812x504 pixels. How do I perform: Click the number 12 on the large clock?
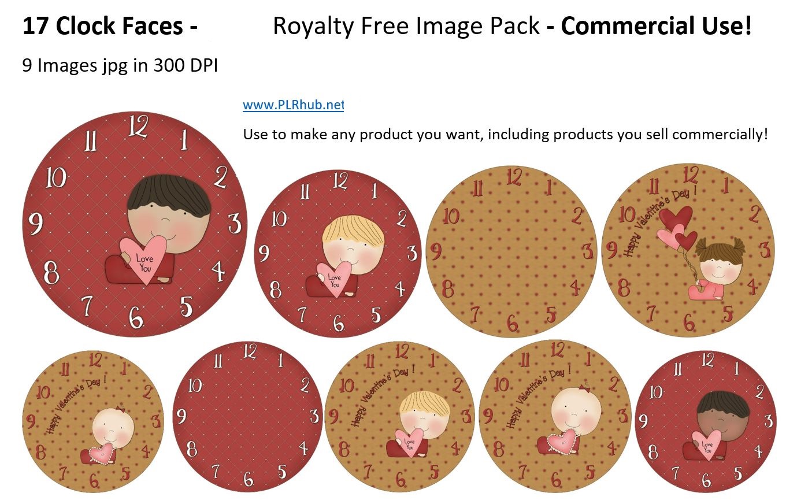138,126
